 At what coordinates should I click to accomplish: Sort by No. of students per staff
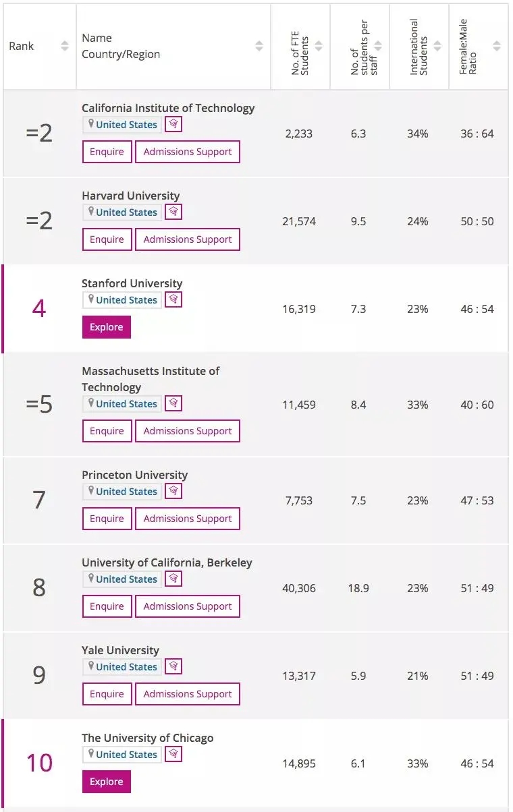(378, 47)
